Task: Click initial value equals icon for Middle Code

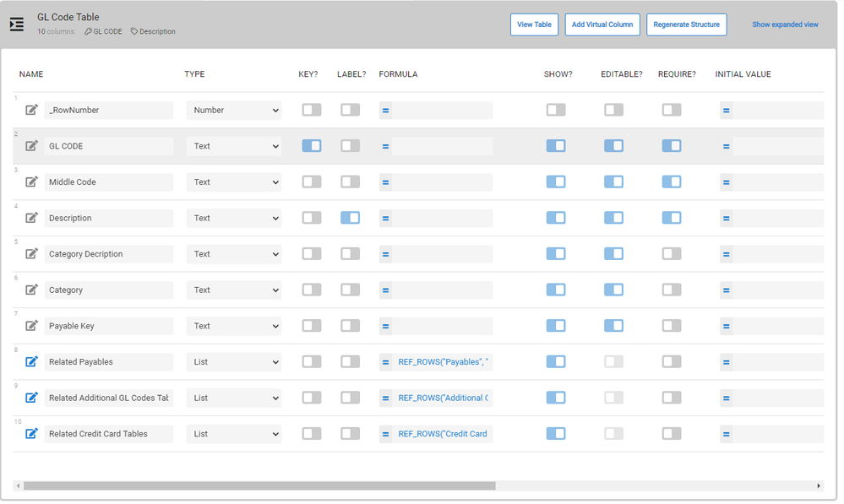Action: [x=726, y=183]
